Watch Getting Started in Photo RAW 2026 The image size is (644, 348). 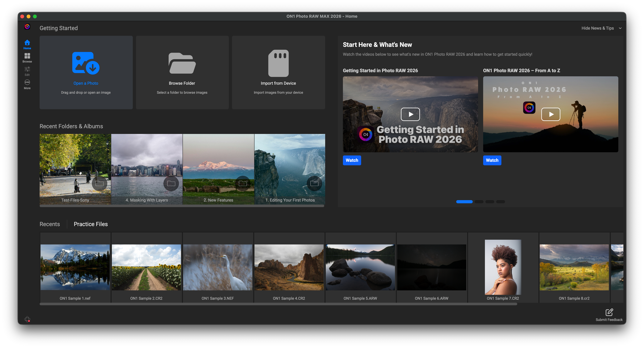[x=352, y=160]
